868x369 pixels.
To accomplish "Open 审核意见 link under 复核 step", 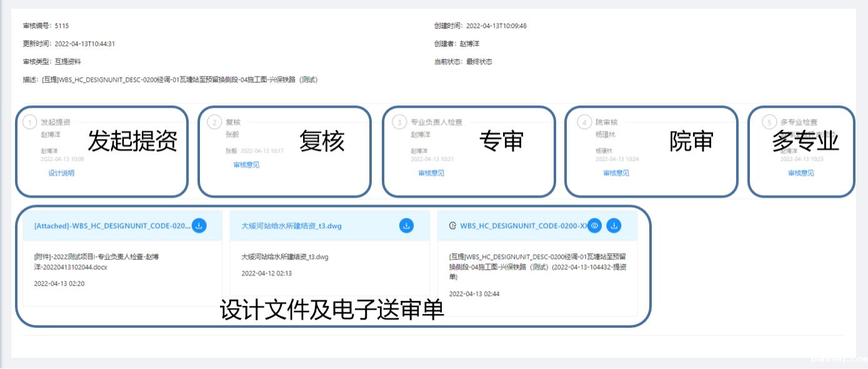I will [246, 165].
